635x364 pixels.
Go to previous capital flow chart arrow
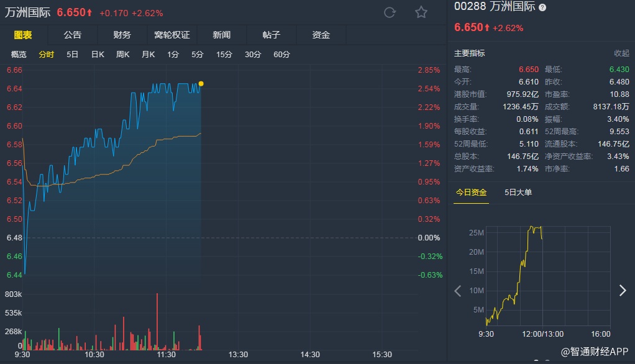(x=458, y=290)
